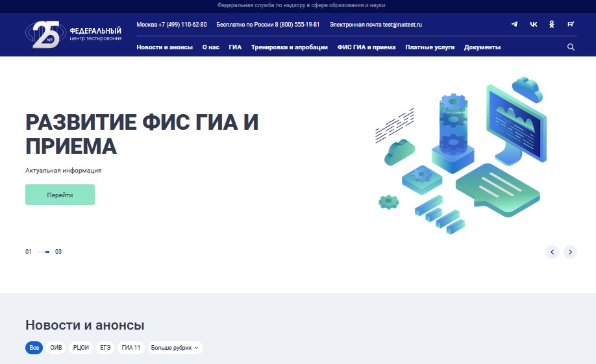Viewport: 596px width, 364px height.
Task: Open the Документы menu item
Action: click(x=482, y=47)
